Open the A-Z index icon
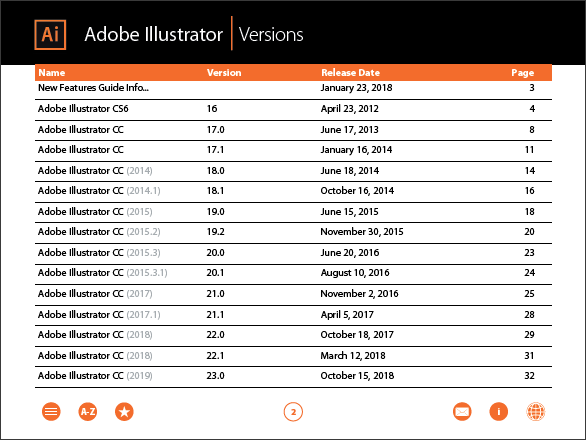586x440 pixels. [88, 412]
